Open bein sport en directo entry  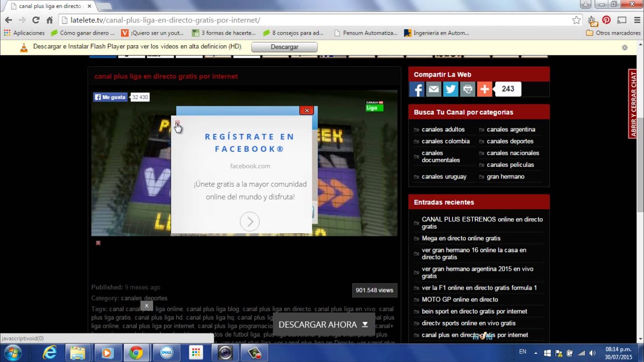tap(474, 311)
